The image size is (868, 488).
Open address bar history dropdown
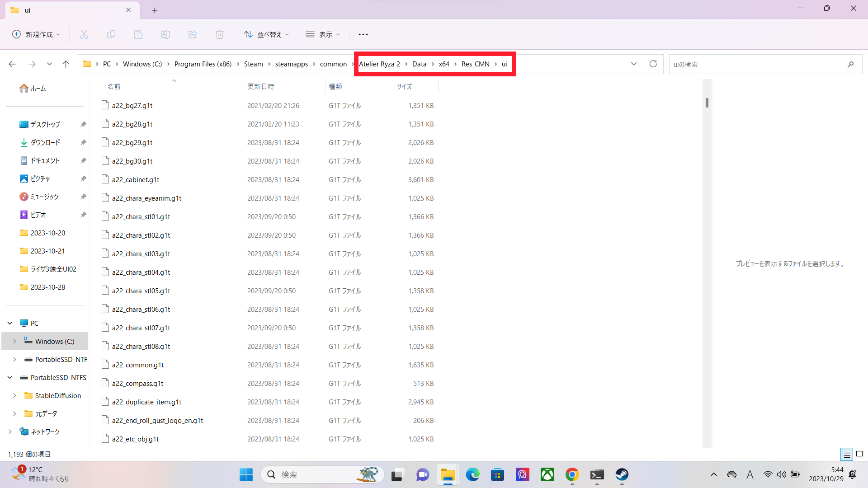(x=634, y=64)
